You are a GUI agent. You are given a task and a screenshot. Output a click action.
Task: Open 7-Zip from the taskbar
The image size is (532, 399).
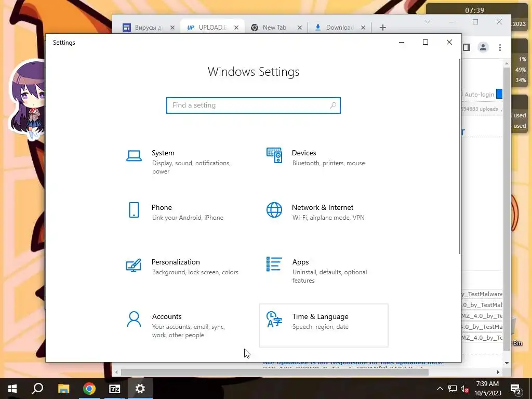point(115,389)
